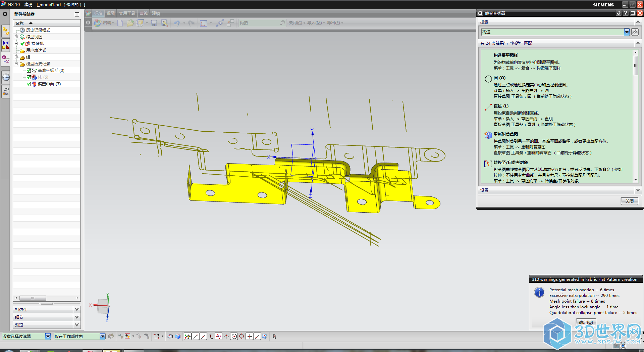Toggle the Arc Center snap icon

tap(234, 336)
